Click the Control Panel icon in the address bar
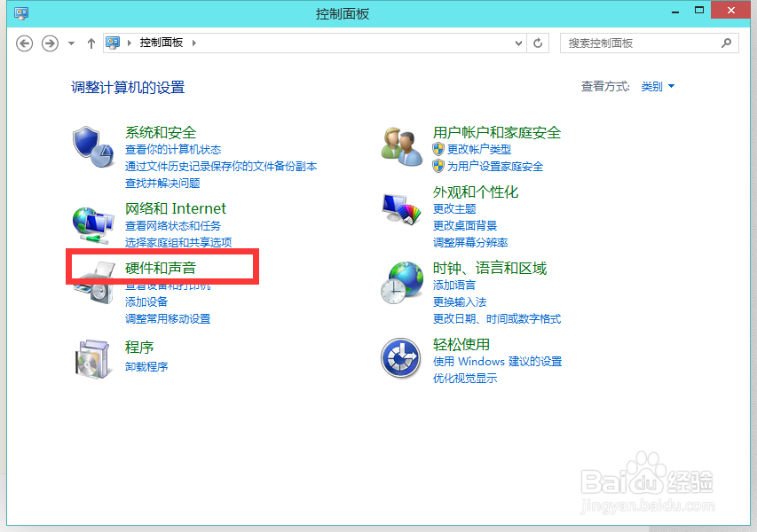The image size is (757, 532). pos(113,42)
